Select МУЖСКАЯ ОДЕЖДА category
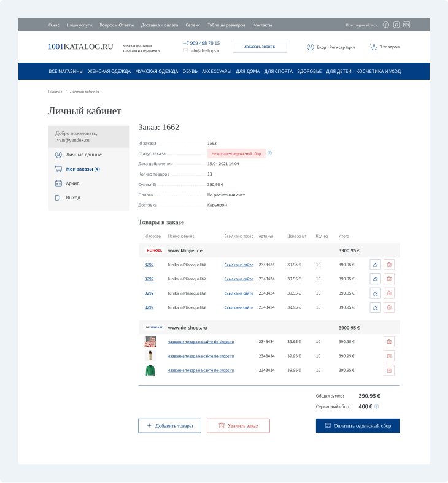448x483 pixels. coord(156,71)
